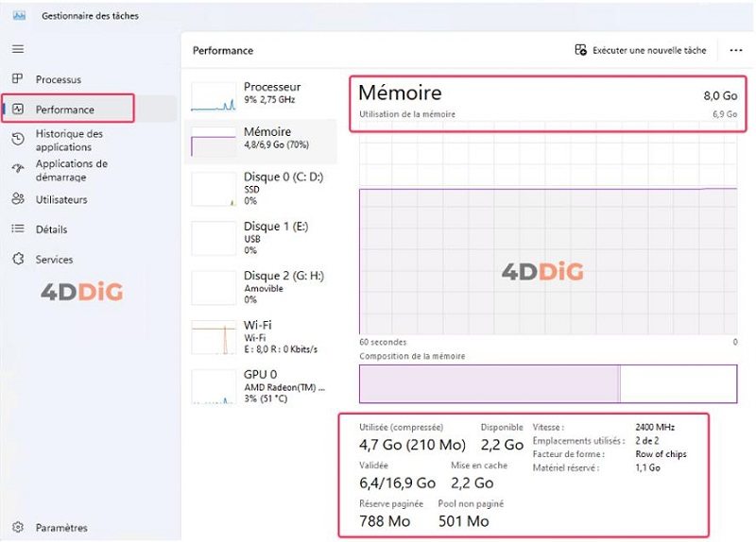Screen dimensions: 756x542
Task: Click the Performance pulse icon
Action: click(18, 109)
